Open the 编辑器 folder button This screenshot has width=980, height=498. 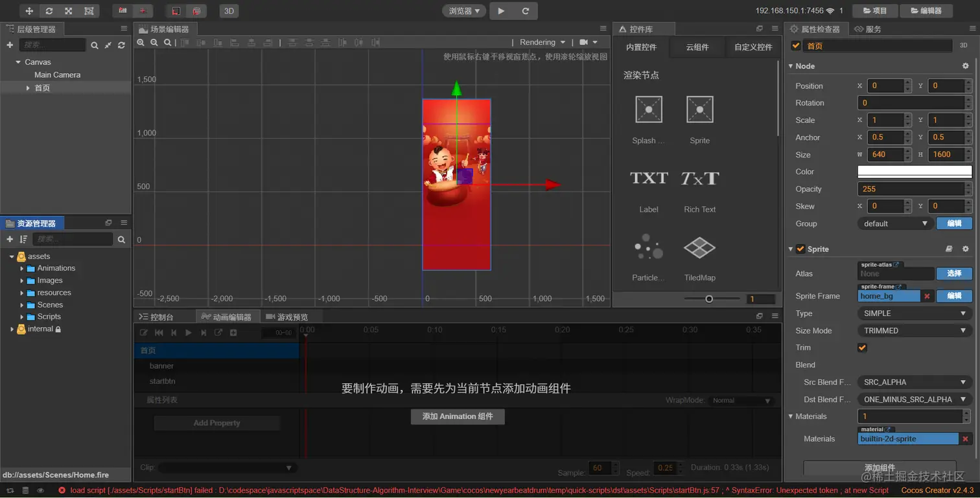pos(926,11)
